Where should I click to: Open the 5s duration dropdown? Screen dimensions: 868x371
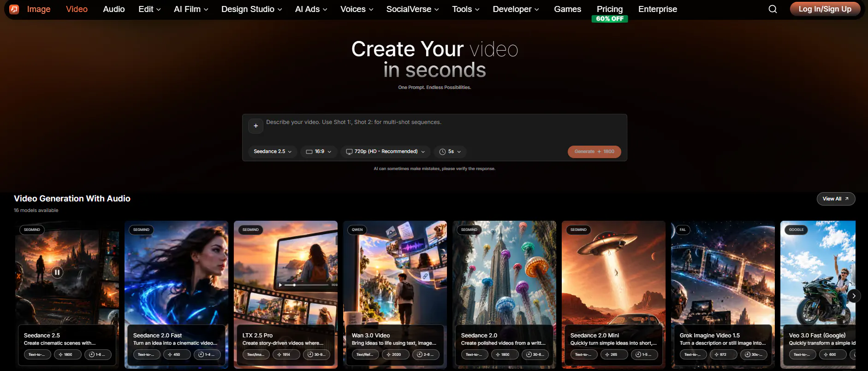click(450, 152)
